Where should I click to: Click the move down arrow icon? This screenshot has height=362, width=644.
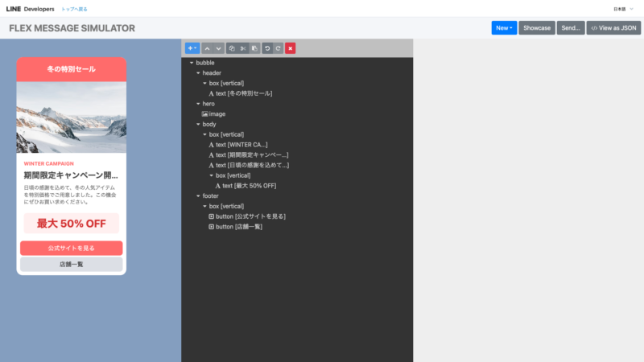[218, 48]
